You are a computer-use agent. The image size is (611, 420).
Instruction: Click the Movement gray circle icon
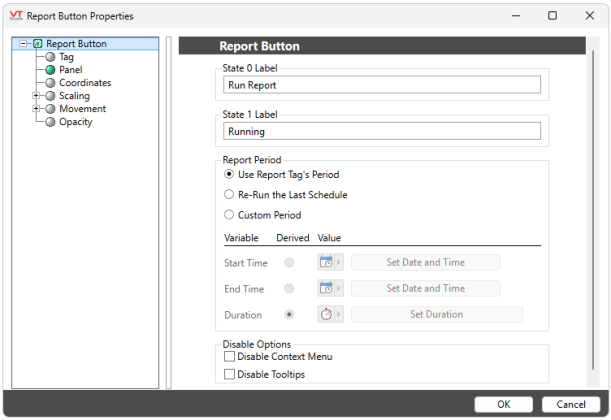50,109
